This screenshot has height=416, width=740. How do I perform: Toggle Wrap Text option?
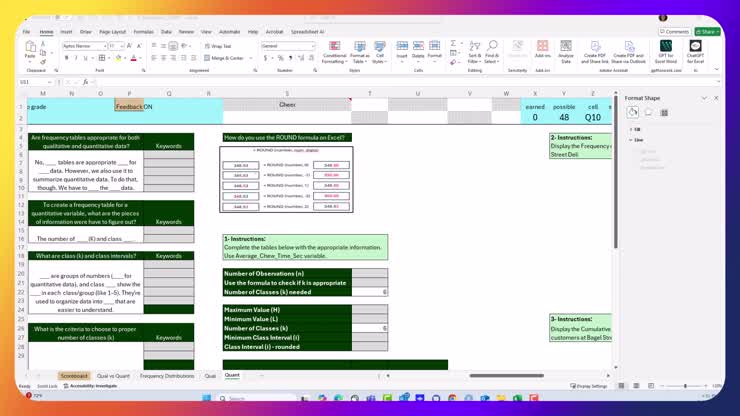click(x=218, y=46)
